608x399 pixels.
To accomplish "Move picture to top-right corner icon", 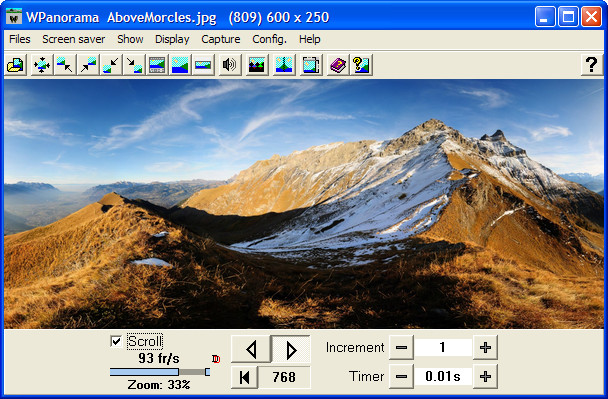I will (88, 65).
